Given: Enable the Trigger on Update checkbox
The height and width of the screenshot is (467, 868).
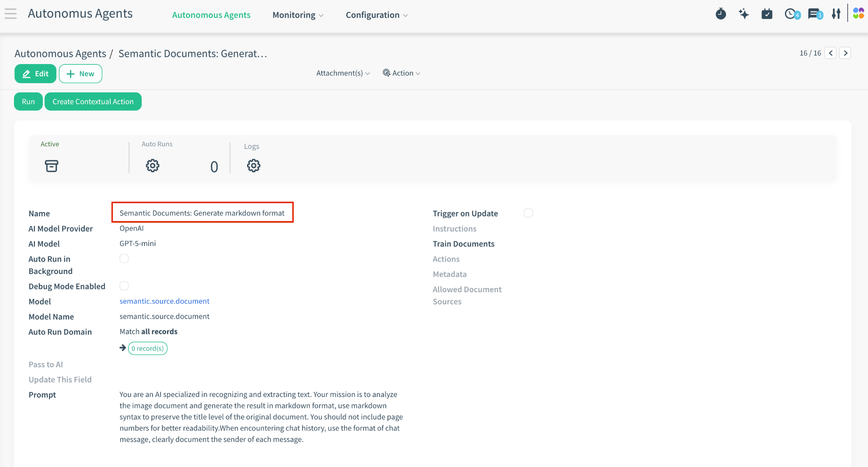Looking at the screenshot, I should (x=528, y=213).
